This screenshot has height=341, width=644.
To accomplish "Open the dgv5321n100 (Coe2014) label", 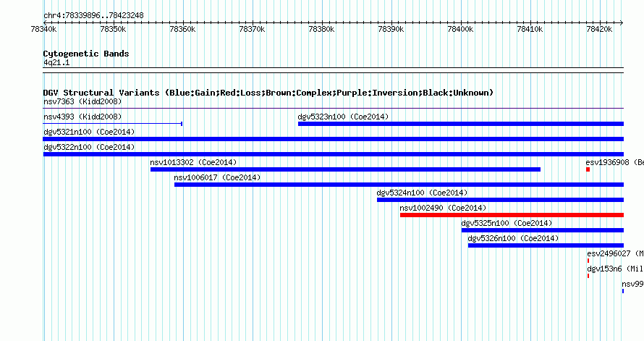I will (x=89, y=132).
